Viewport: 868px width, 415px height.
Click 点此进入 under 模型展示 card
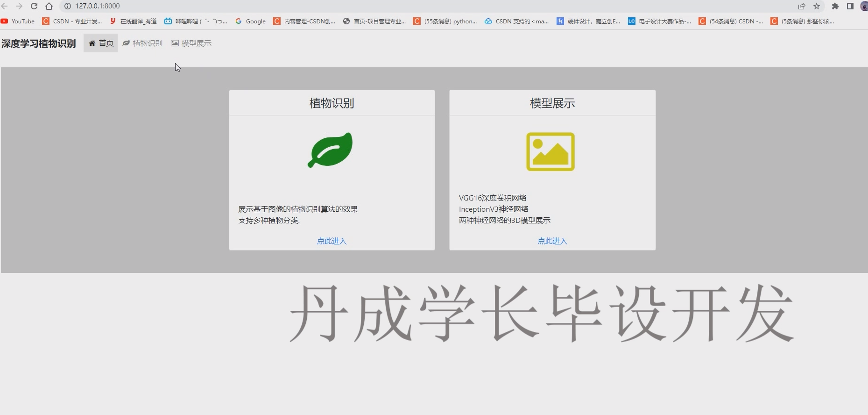click(552, 241)
